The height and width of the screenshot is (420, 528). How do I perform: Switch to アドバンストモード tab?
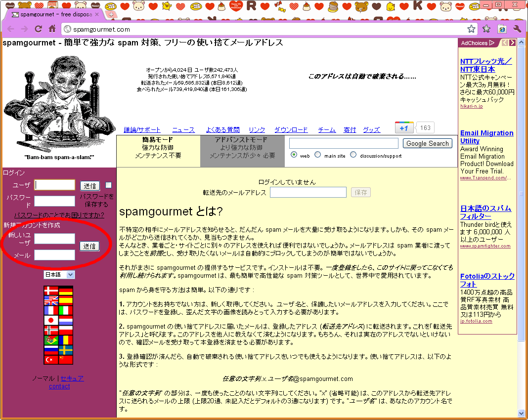242,148
